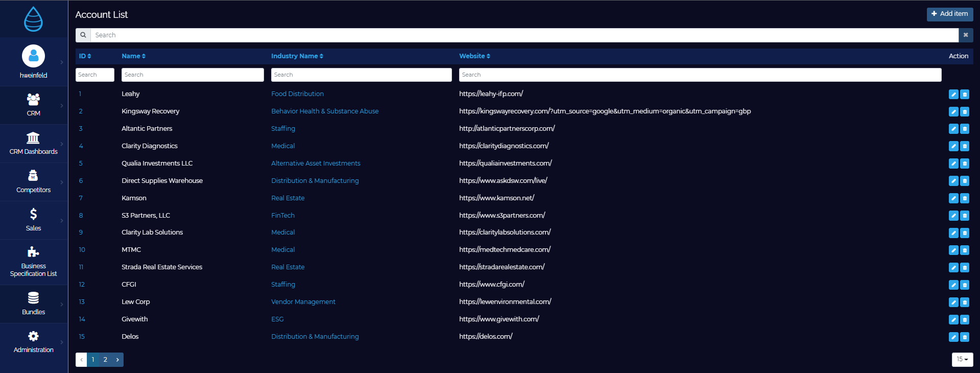Delete the Kingsway Recovery account
This screenshot has height=373, width=980.
(965, 111)
